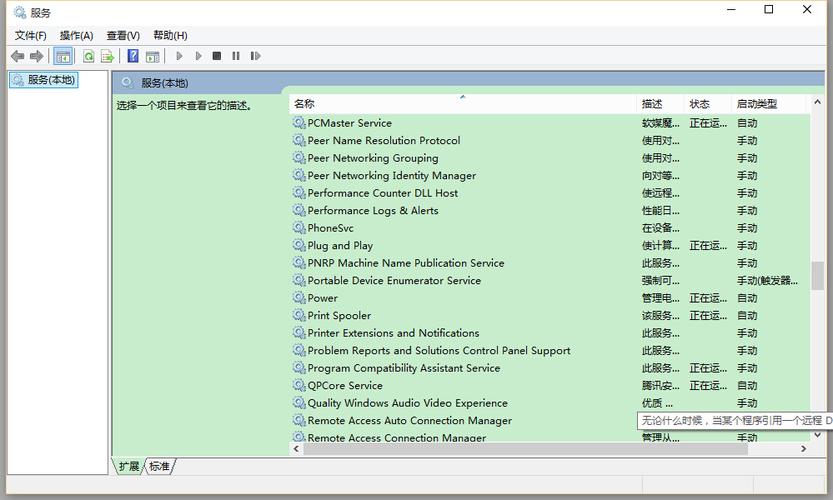Click the show/hide action pane icon
This screenshot has width=833, height=500.
[152, 56]
